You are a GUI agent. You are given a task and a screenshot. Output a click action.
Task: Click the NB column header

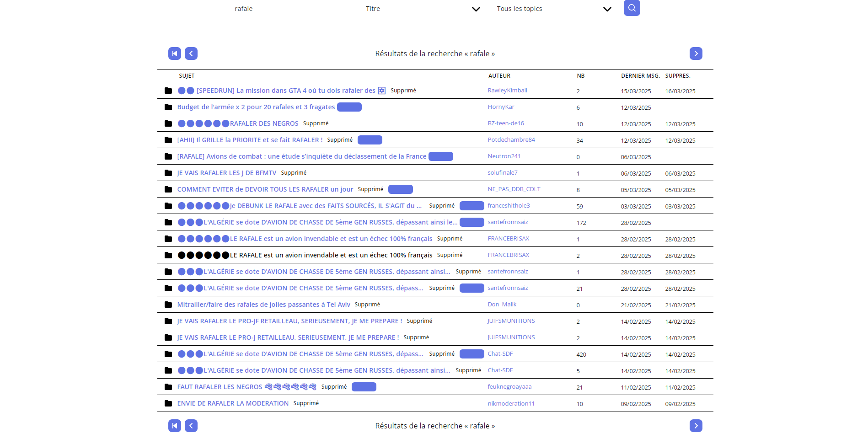(581, 76)
